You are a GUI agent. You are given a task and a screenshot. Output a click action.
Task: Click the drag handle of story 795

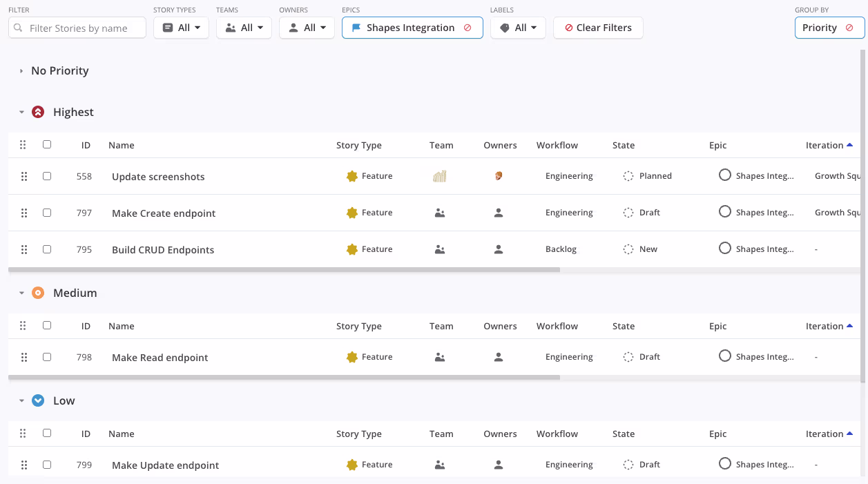(24, 249)
